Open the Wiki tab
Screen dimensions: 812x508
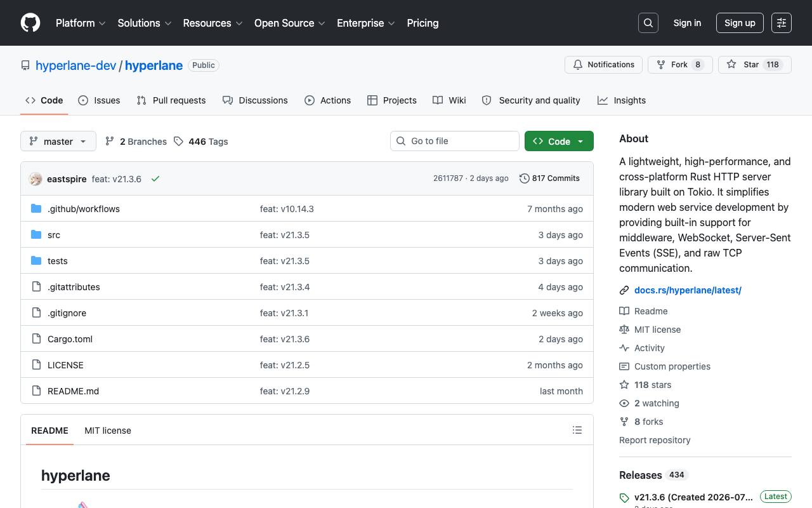tap(449, 100)
